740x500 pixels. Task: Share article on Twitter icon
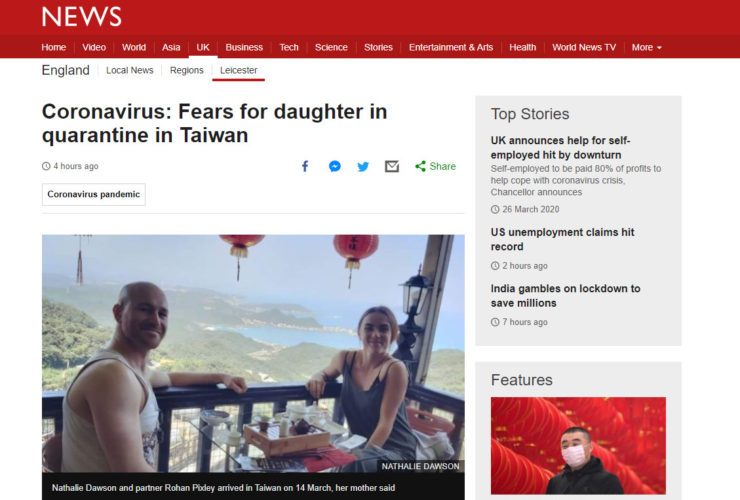[363, 166]
